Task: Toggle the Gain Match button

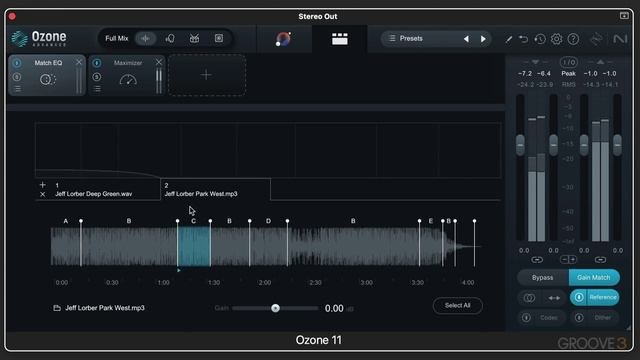Action: coord(594,278)
